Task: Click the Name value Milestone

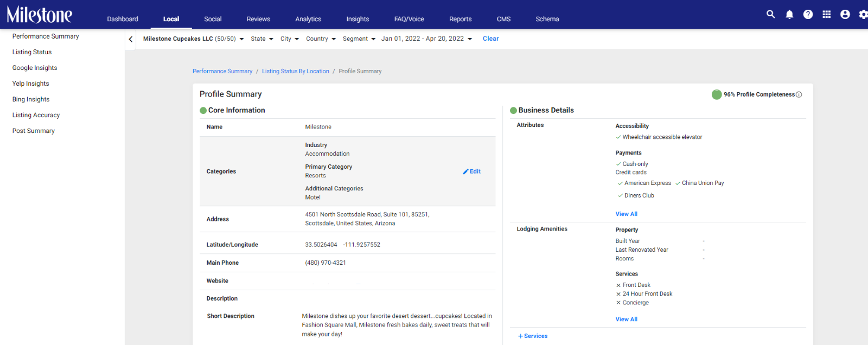Action: 318,127
